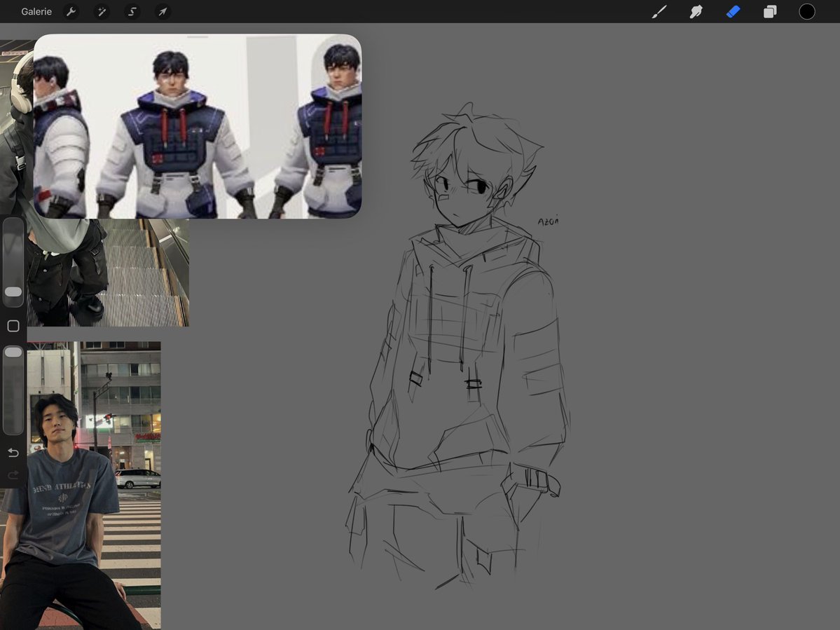The image size is (840, 630).
Task: Select the escalator photo reference
Action: tap(107, 272)
